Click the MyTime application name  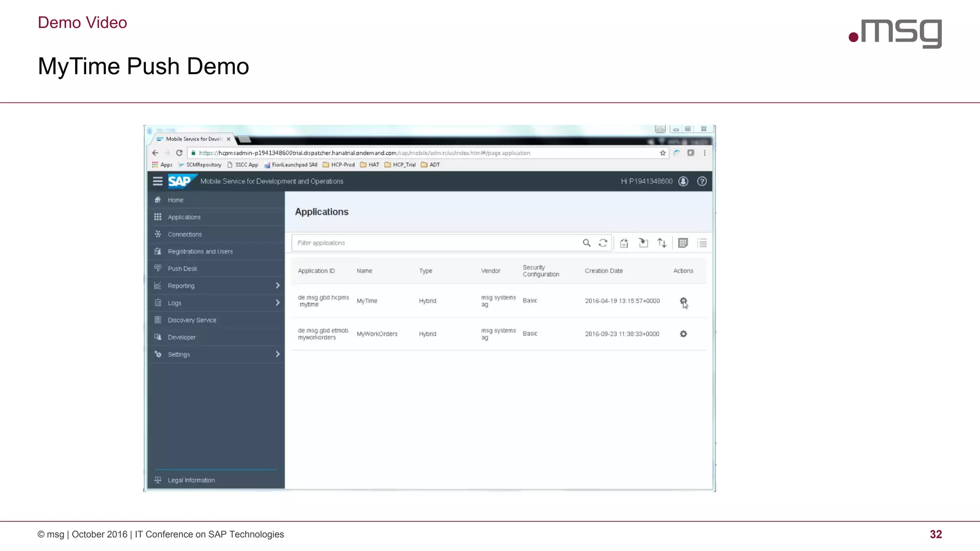coord(367,301)
